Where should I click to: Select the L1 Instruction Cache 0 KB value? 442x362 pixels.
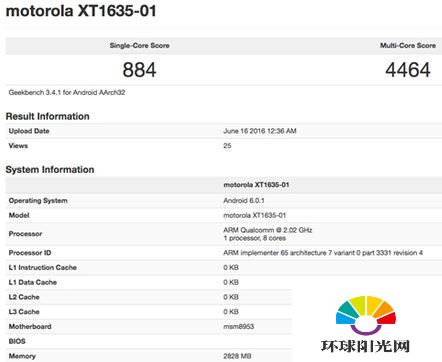coord(231,267)
